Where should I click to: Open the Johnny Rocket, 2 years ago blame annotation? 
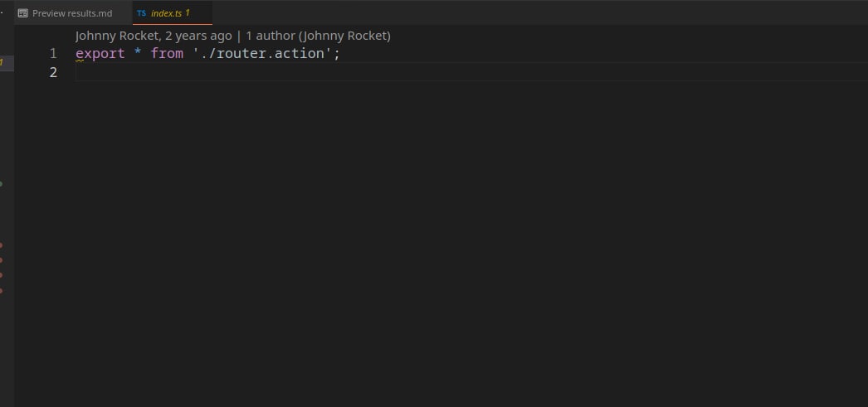pos(154,36)
